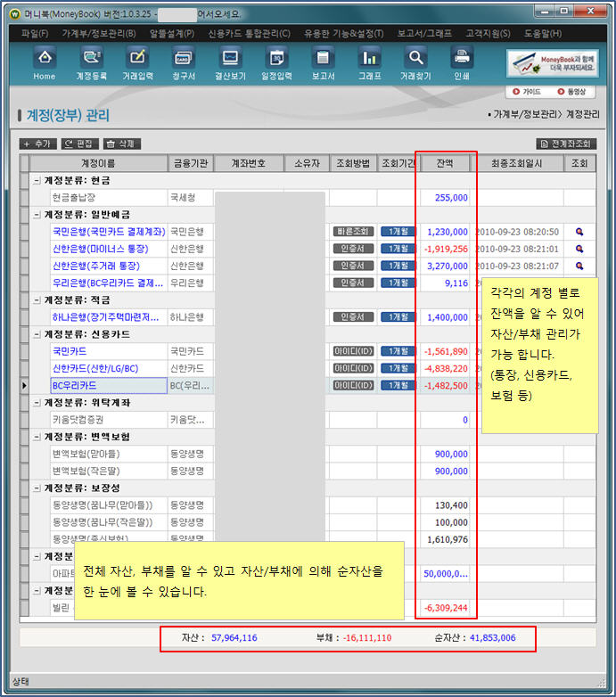Open the 파일(F) menu
The height and width of the screenshot is (697, 616).
[35, 33]
